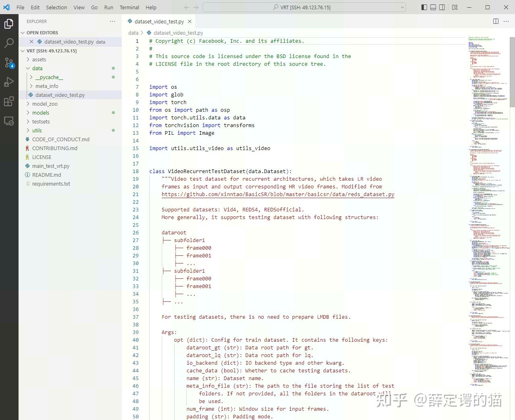Collapse the VRT [SSH: 49.123.76.15] section
The image size is (515, 420).
[x=52, y=51]
